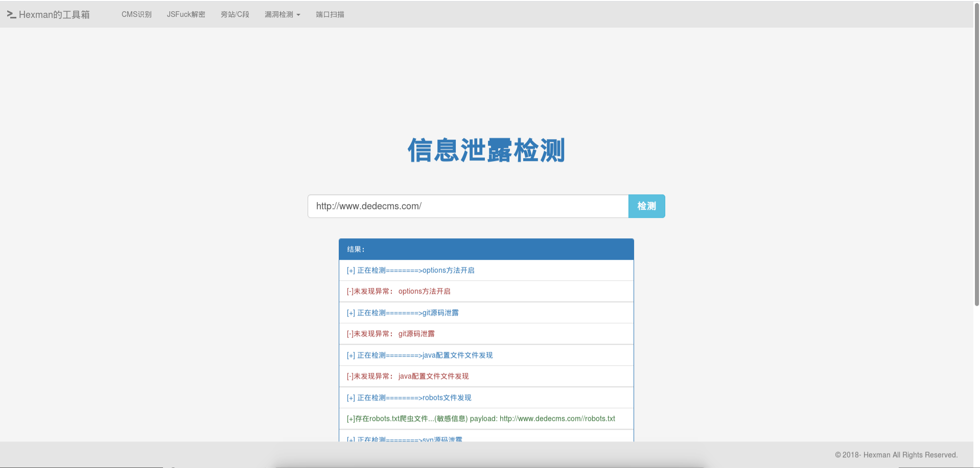
Task: Go to JSFuck解密 tool
Action: point(186,14)
